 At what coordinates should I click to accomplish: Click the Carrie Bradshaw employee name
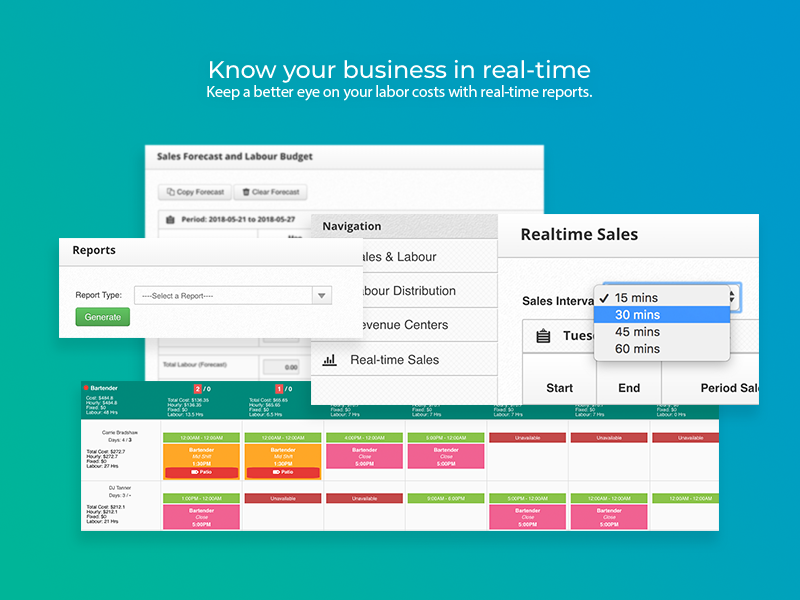pyautogui.click(x=120, y=432)
